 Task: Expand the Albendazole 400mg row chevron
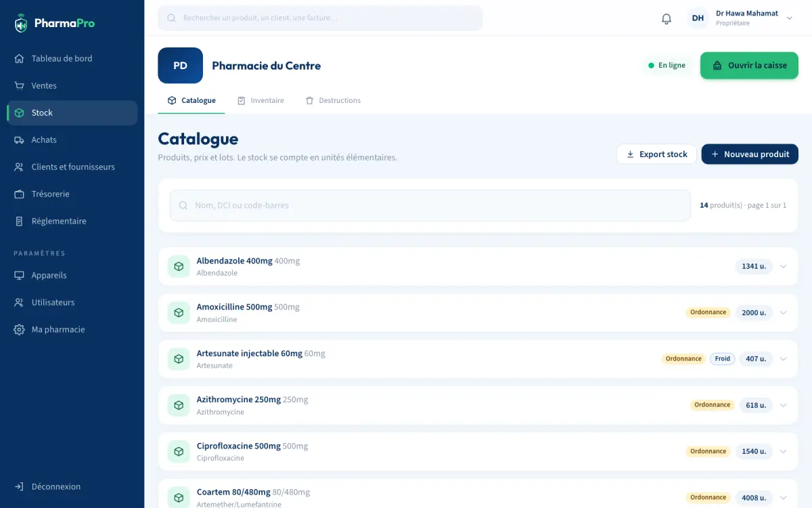784,266
